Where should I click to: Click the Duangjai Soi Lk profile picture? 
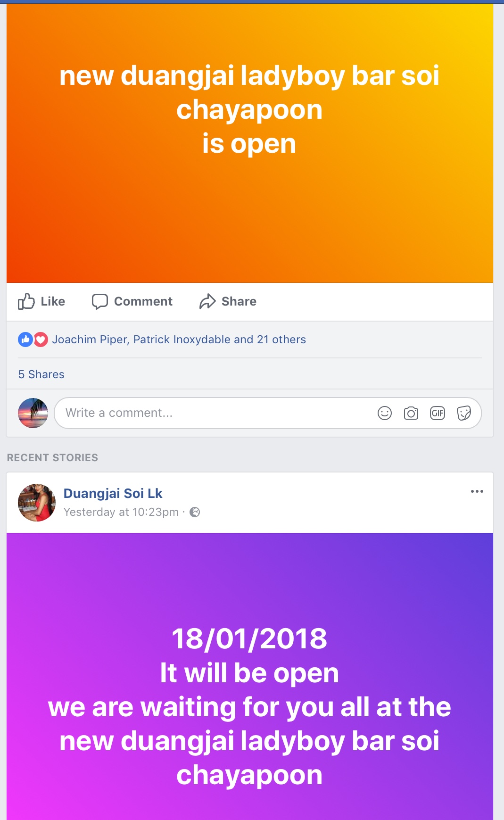[37, 503]
